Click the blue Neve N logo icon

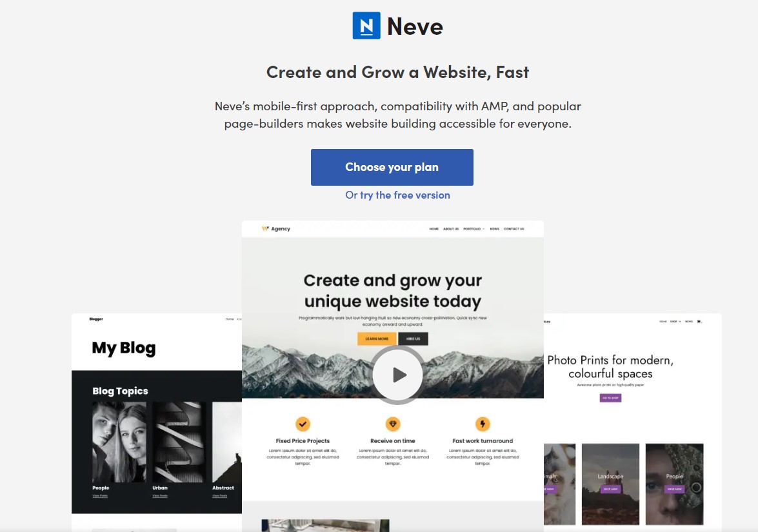tap(366, 26)
